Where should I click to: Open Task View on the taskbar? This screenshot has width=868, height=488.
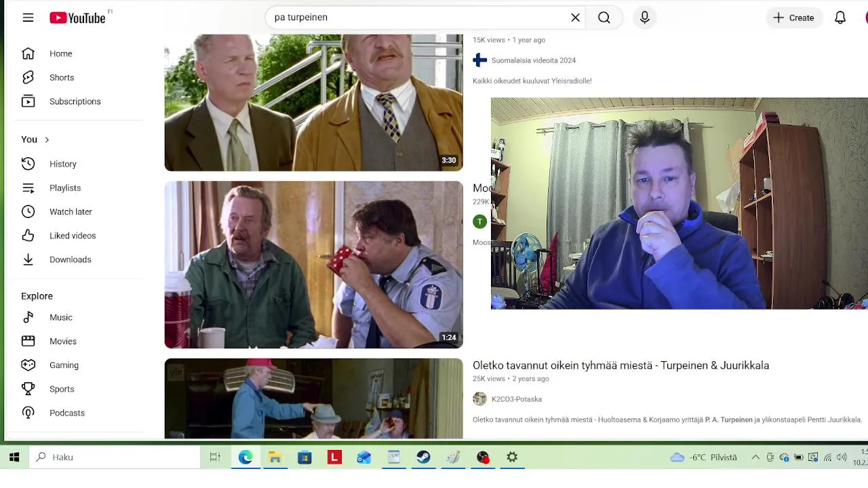(x=215, y=457)
